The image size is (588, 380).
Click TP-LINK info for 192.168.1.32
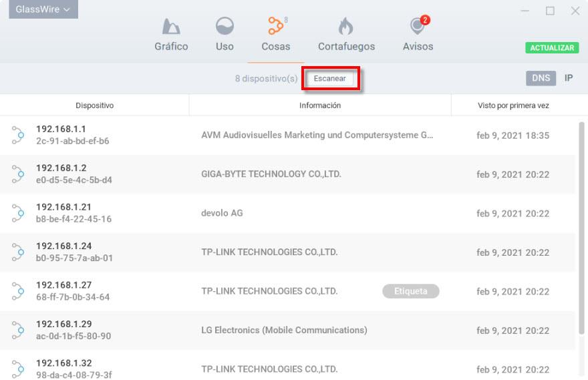[269, 369]
